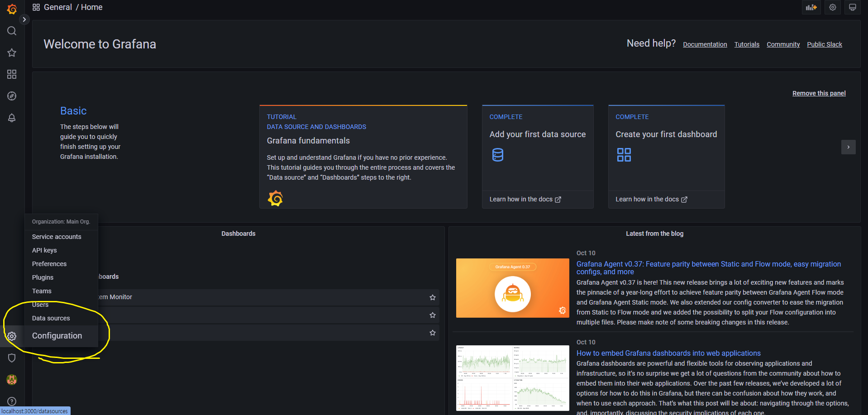Click the Add panel chart icon
This screenshot has width=868, height=415.
(x=811, y=7)
